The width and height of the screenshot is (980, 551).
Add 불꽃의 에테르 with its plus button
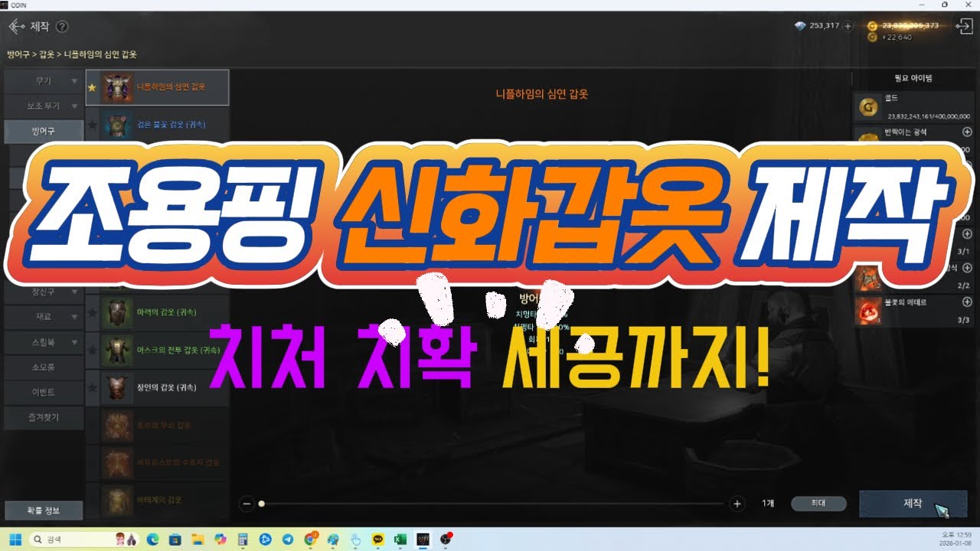[x=967, y=302]
